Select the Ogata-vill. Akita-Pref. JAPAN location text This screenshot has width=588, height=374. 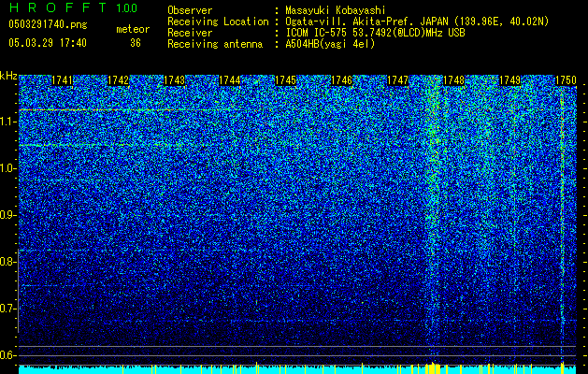(417, 22)
